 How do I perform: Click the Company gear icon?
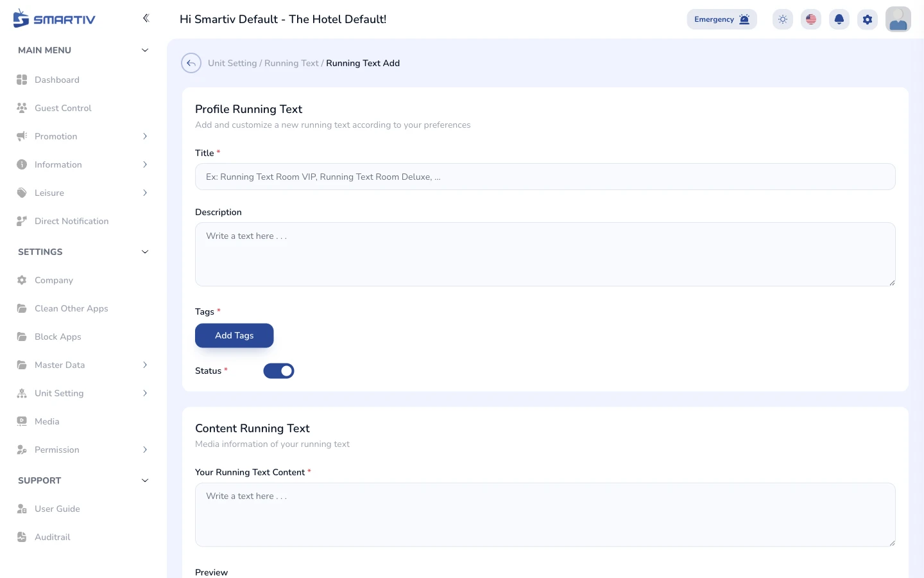click(x=22, y=280)
